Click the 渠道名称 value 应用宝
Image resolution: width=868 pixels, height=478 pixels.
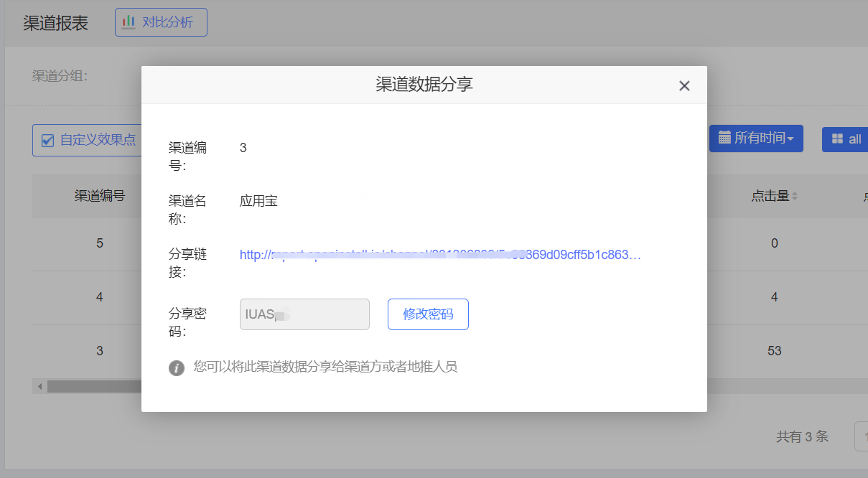pos(258,201)
